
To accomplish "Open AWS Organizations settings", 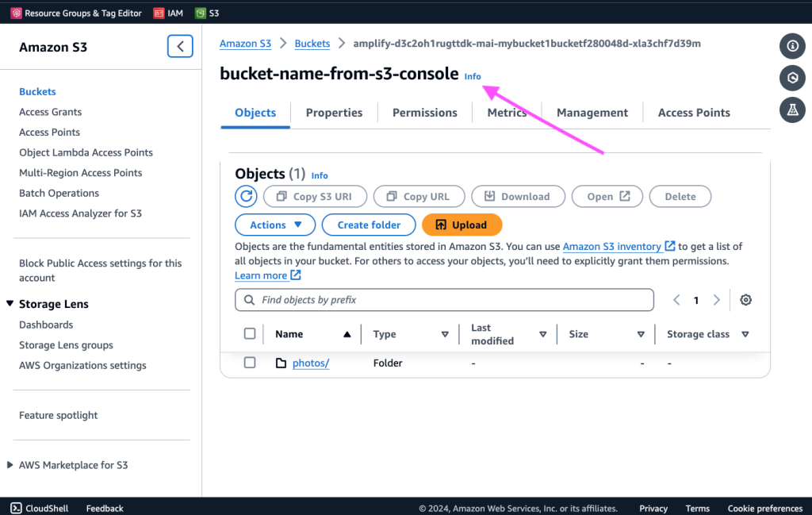I will [82, 365].
